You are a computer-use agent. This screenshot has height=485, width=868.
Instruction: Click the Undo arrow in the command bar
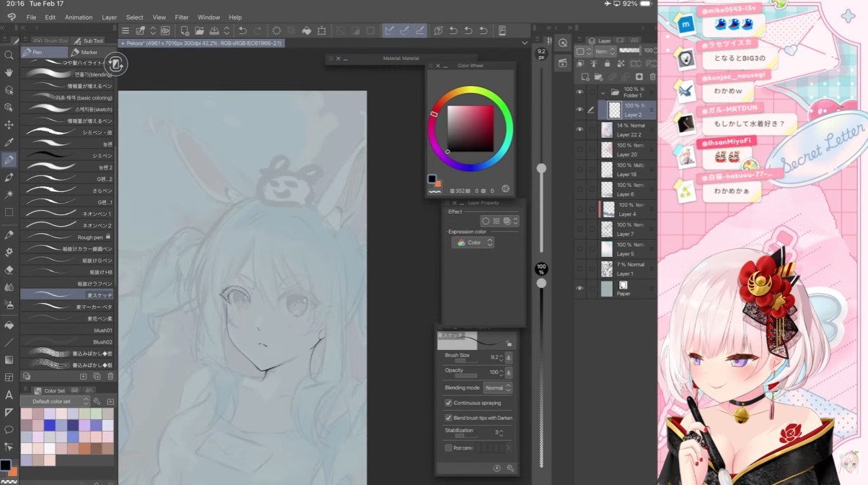tap(242, 30)
